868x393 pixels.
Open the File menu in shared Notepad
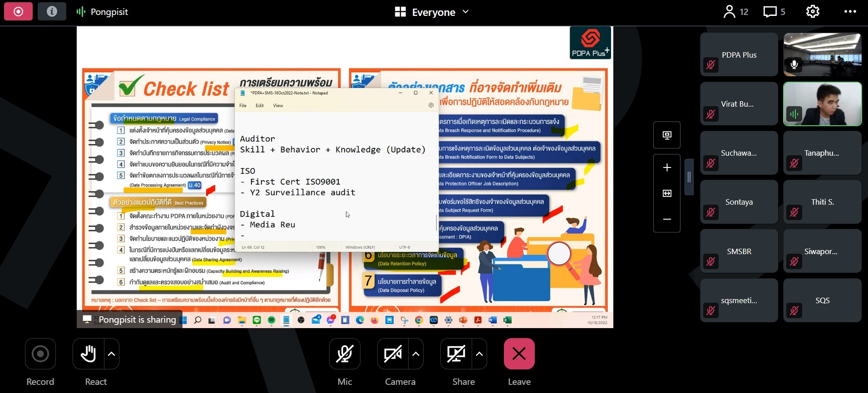[243, 105]
